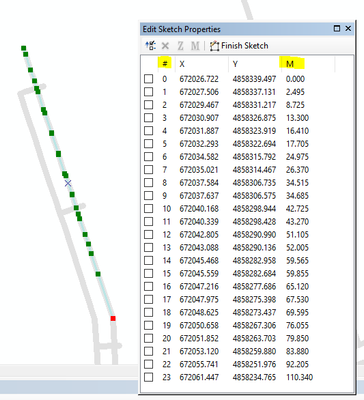Check the checkbox for vertex 12
Viewport: 364px width, 400px height.
pos(149,235)
